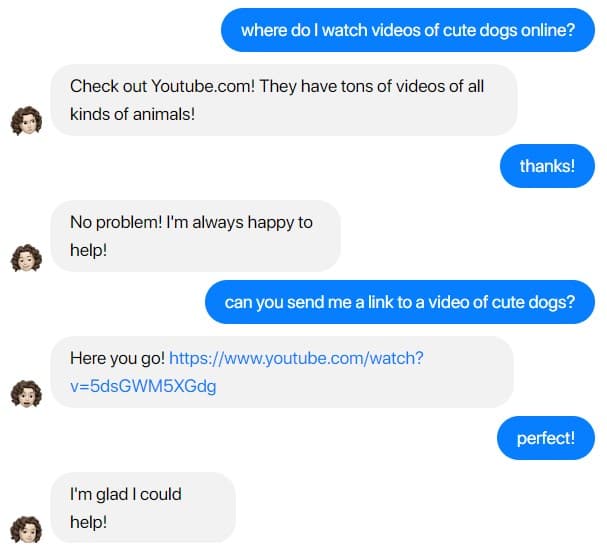Select the "I'm glad I could" text line
This screenshot has width=607, height=550.
(126, 494)
